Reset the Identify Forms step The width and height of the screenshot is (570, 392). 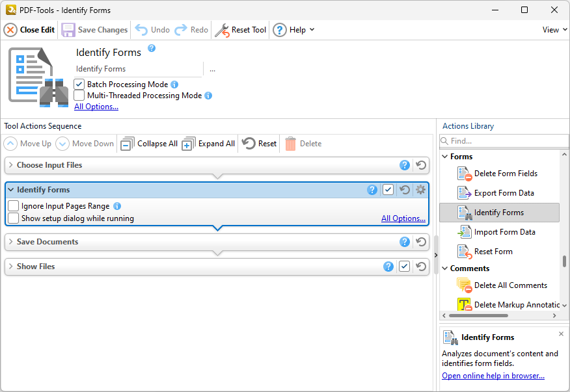point(405,190)
